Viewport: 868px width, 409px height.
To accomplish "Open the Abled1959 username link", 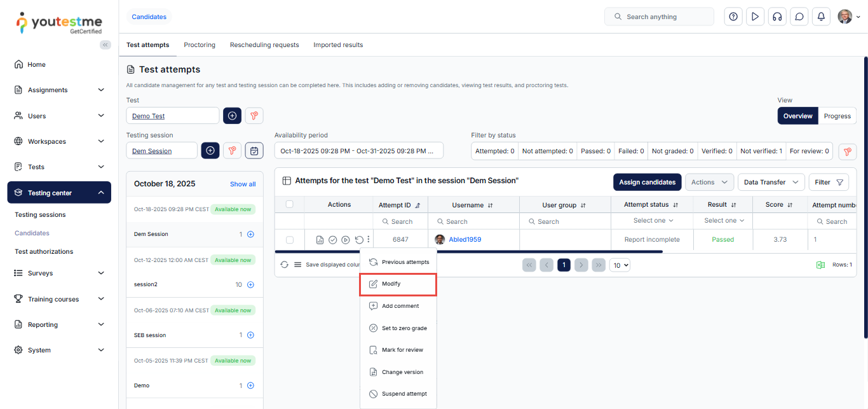I will click(465, 240).
